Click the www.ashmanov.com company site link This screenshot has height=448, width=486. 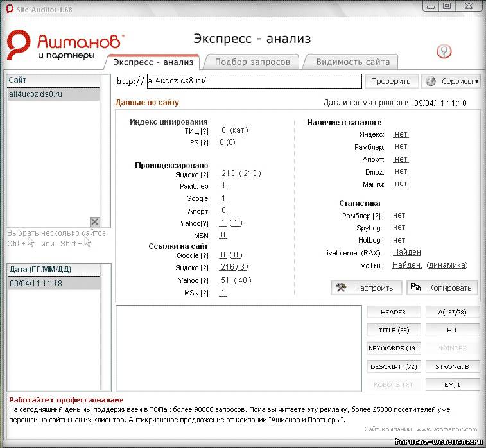coord(447,429)
